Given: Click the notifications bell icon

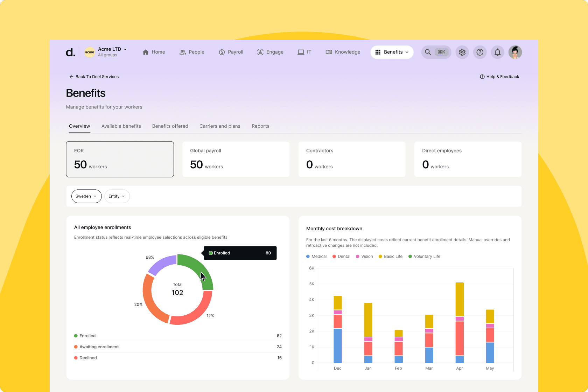Looking at the screenshot, I should 497,52.
